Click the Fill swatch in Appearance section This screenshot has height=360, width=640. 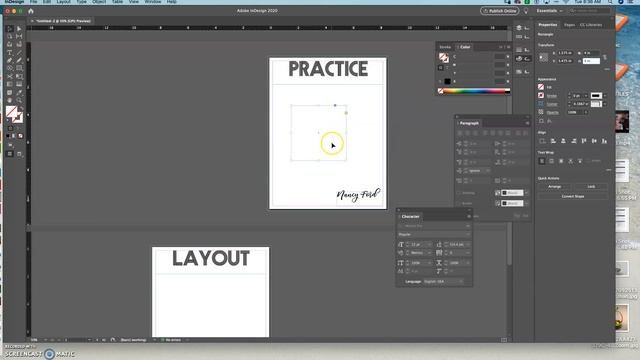pos(541,87)
